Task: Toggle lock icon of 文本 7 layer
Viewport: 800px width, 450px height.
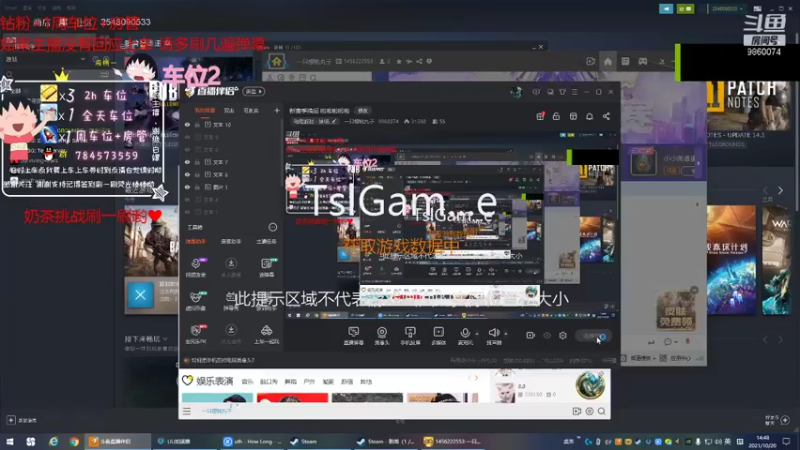Action: (197, 162)
